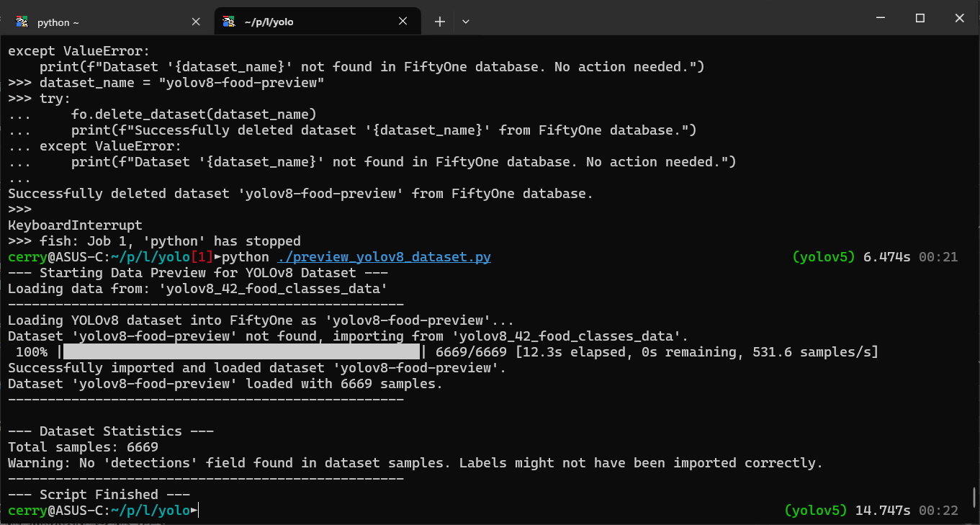Click the icon on the ~/p/l/yolo tab

229,22
